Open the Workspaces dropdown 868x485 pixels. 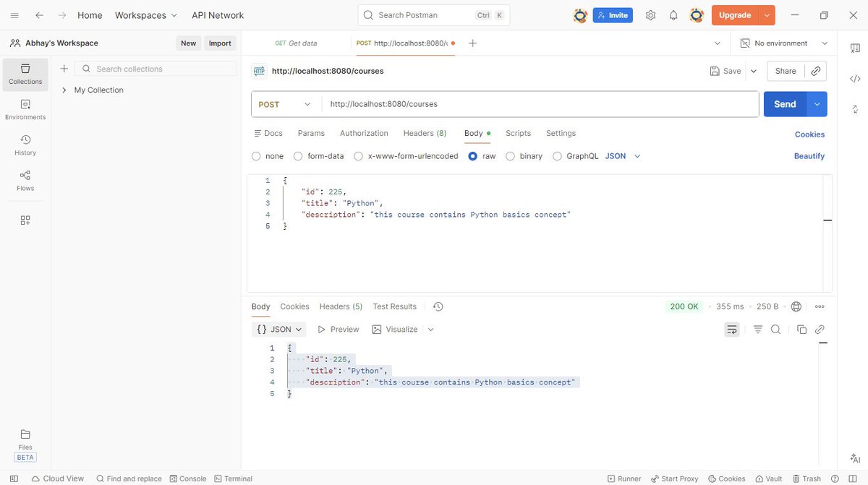(145, 15)
